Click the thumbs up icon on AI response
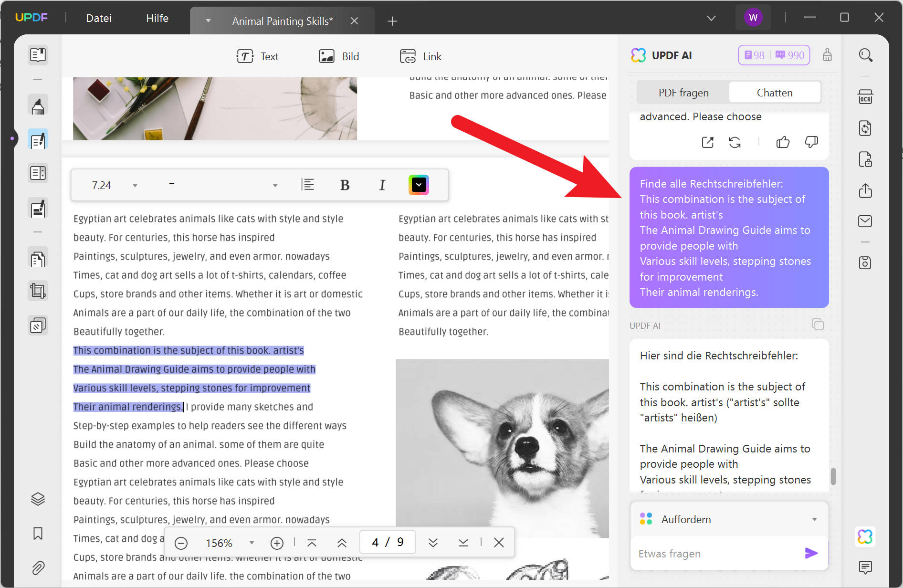The width and height of the screenshot is (903, 588). pyautogui.click(x=783, y=142)
